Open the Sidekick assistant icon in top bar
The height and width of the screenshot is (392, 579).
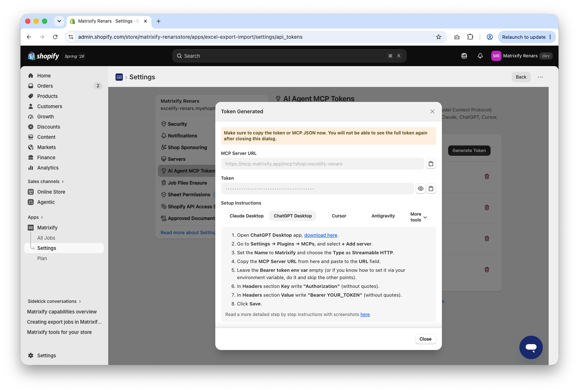coord(464,56)
